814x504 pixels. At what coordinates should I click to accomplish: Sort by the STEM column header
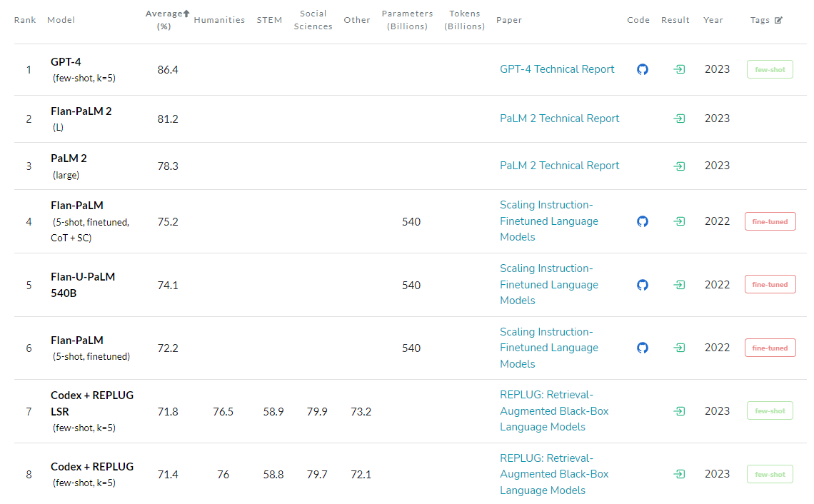pos(269,20)
